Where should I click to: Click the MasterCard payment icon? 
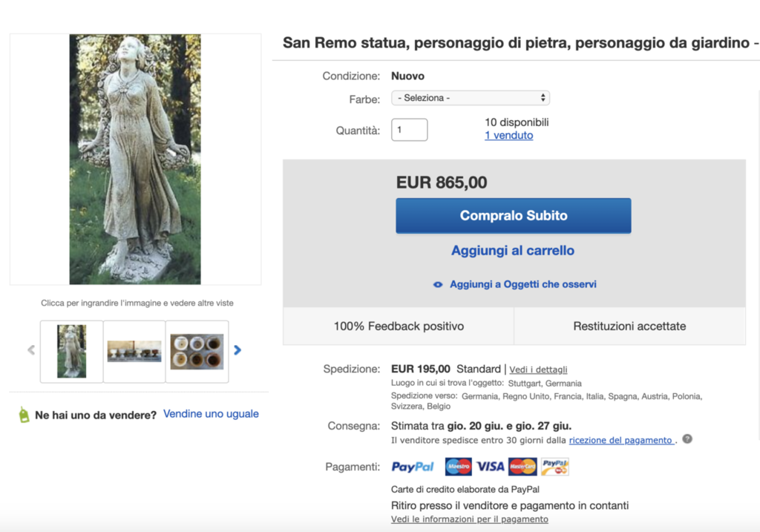click(522, 467)
